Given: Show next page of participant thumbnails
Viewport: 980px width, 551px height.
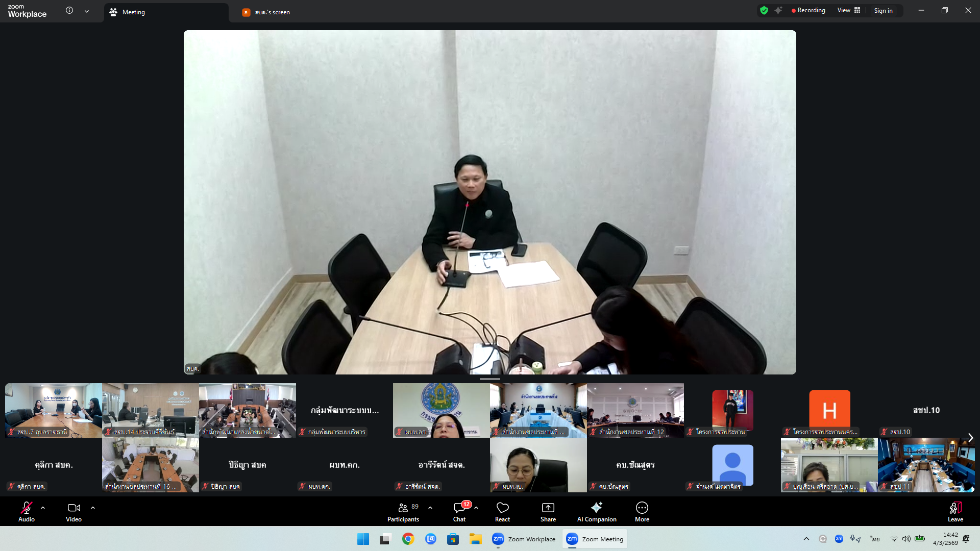Looking at the screenshot, I should (x=970, y=438).
